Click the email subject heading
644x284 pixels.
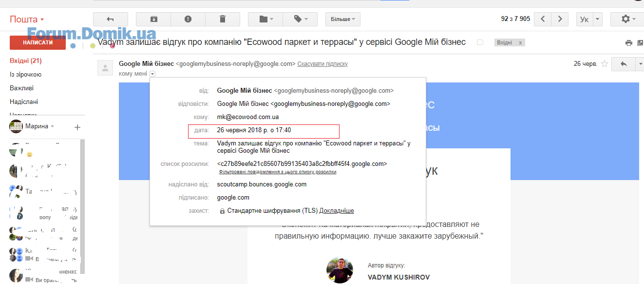click(x=282, y=42)
